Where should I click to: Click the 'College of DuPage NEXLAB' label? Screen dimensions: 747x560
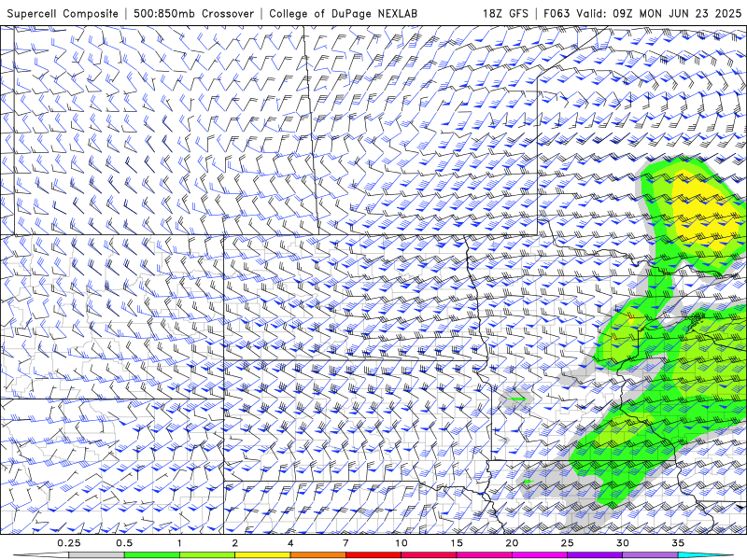[x=343, y=13]
